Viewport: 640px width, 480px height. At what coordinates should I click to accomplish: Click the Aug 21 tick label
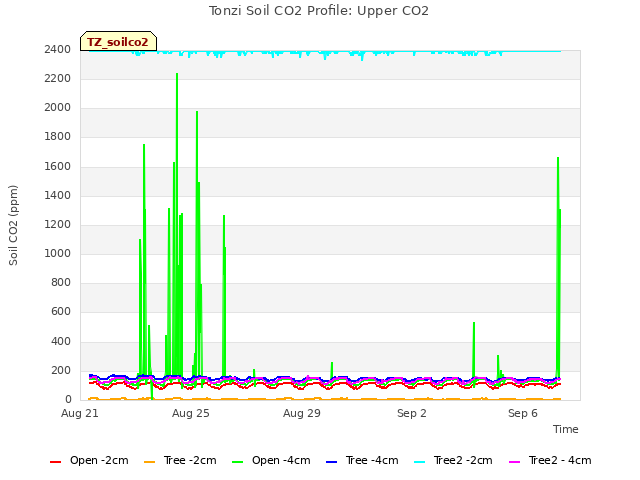click(80, 413)
